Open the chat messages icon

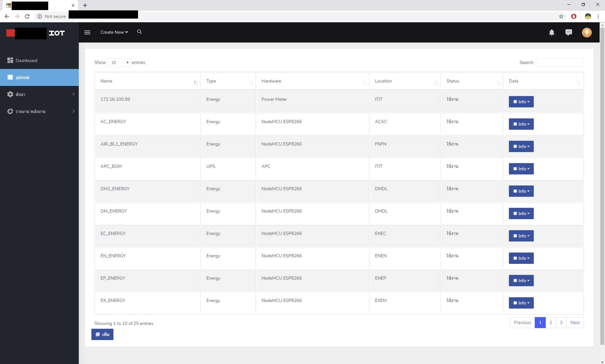click(x=568, y=32)
